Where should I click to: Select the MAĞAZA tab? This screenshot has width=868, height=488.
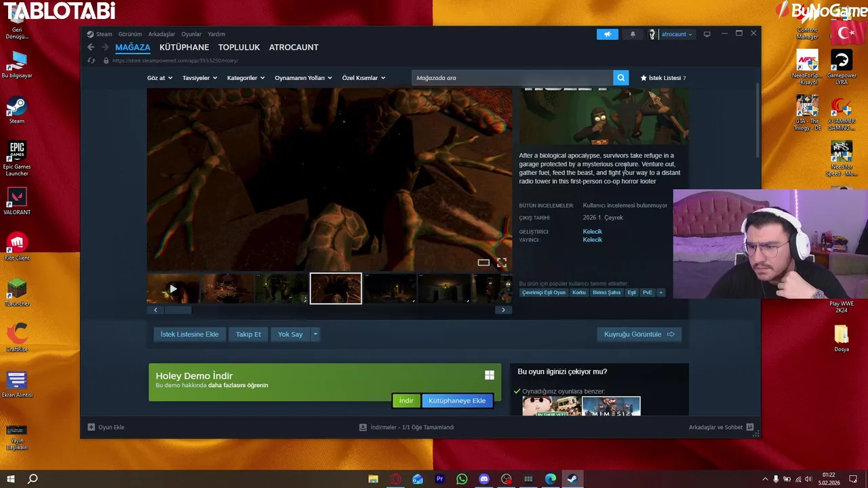click(x=132, y=47)
